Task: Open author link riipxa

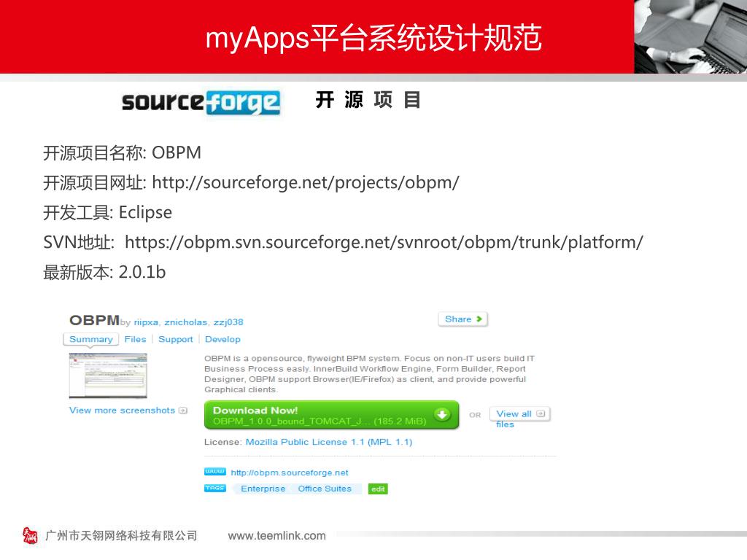Action: 146,322
